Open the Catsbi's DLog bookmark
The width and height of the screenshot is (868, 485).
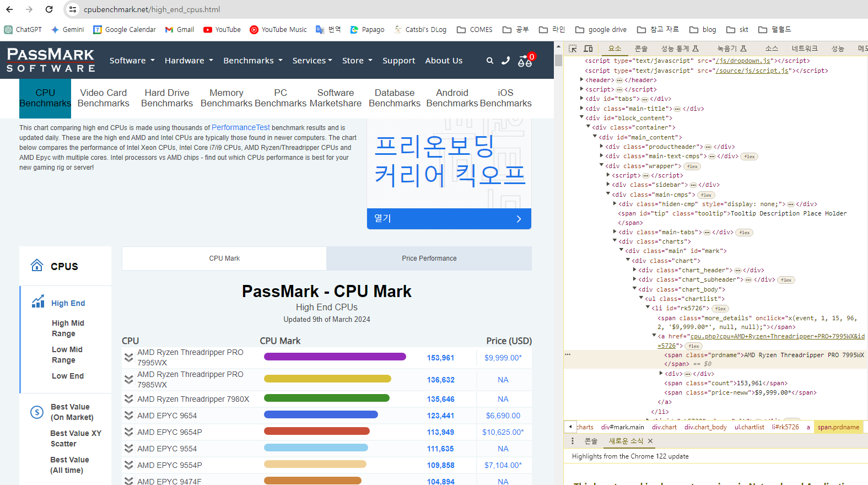coord(420,30)
